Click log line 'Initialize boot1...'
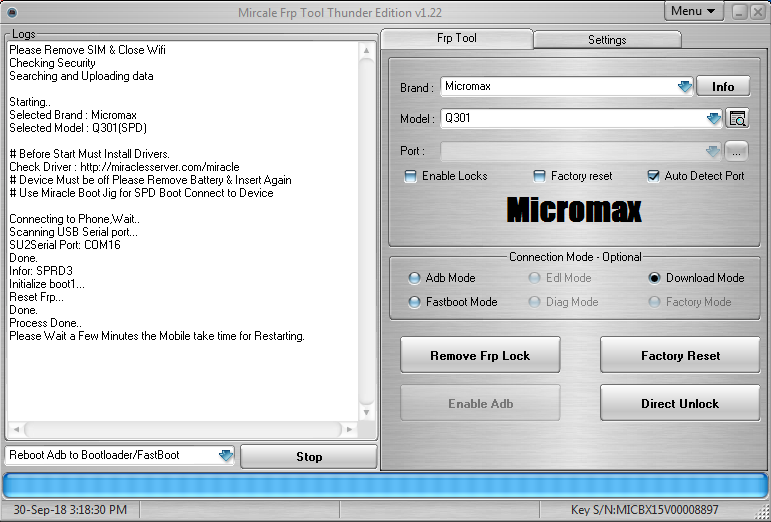This screenshot has width=771, height=522. pos(47,284)
